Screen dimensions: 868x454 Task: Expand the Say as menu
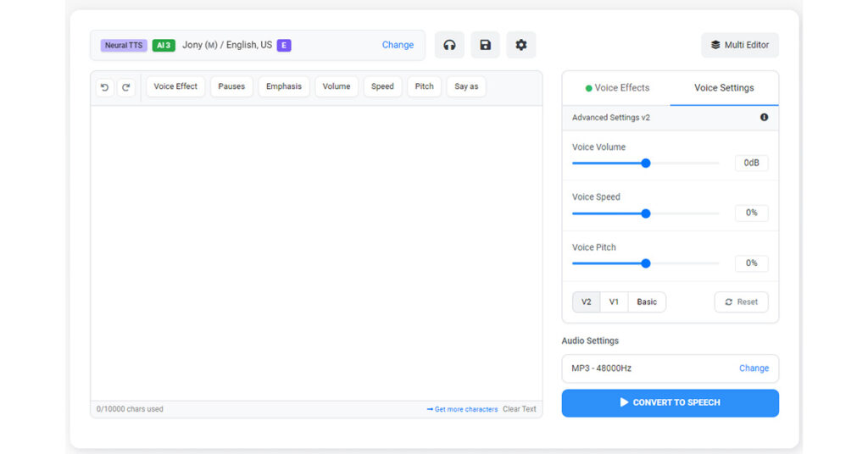pyautogui.click(x=466, y=86)
